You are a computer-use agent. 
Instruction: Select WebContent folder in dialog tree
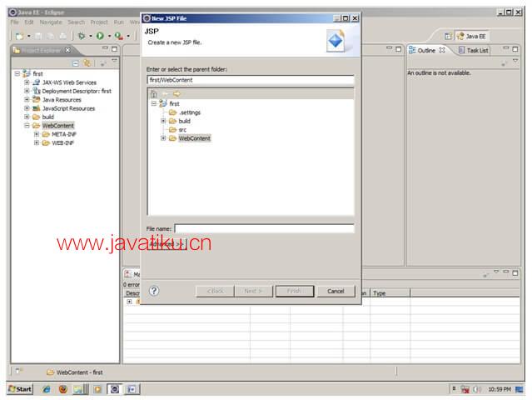coord(195,138)
